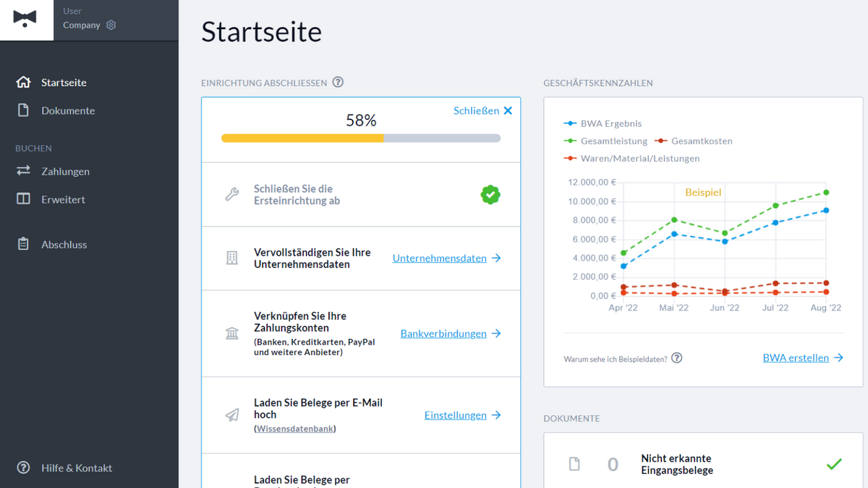Toggle BWA Ergebnis legend entry
The width and height of the screenshot is (868, 488).
[x=603, y=123]
